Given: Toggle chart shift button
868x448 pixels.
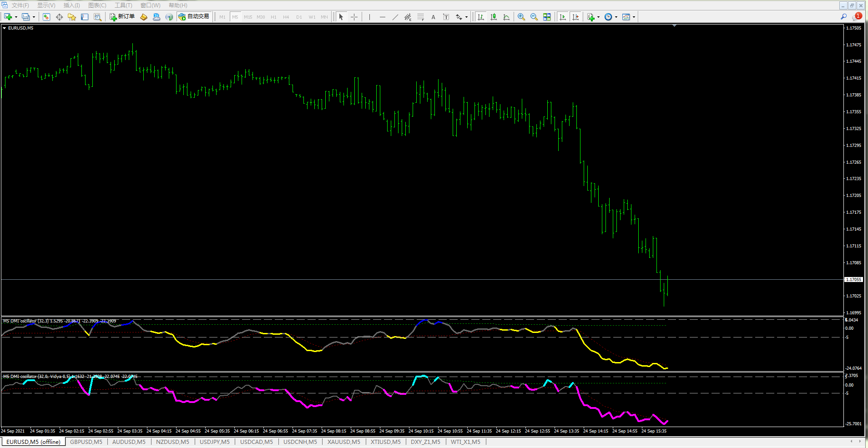Looking at the screenshot, I should (575, 17).
